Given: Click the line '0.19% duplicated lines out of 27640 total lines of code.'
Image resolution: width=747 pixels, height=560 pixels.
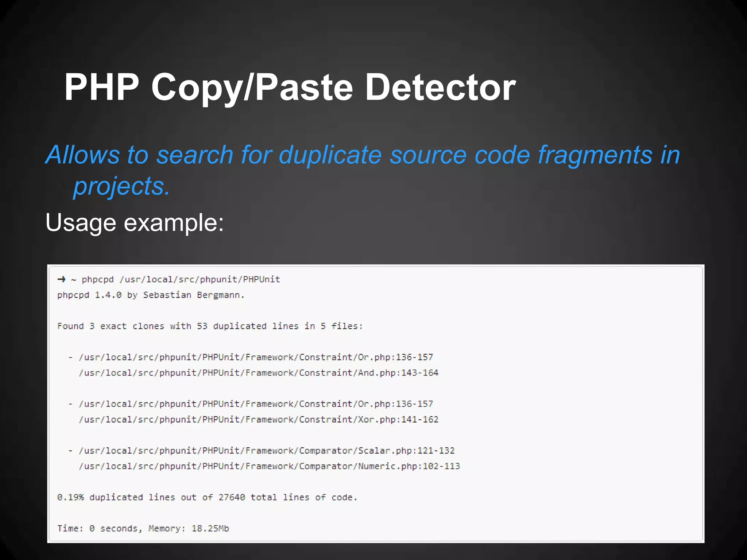Looking at the screenshot, I should 207,497.
